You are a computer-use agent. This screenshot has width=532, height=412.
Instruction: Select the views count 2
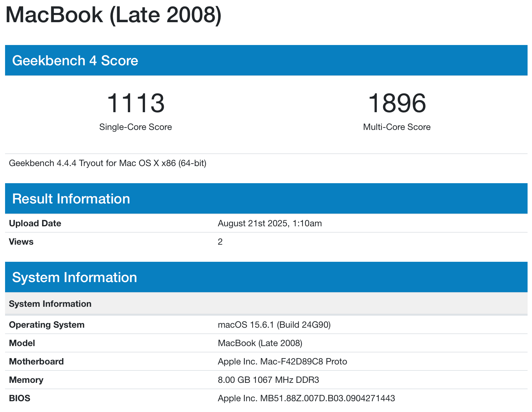tap(220, 242)
